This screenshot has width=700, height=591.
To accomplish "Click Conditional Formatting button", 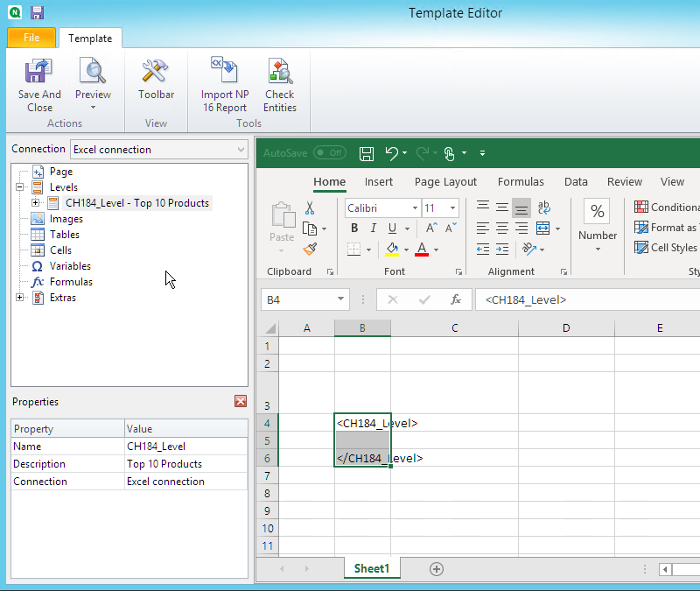I will [667, 208].
